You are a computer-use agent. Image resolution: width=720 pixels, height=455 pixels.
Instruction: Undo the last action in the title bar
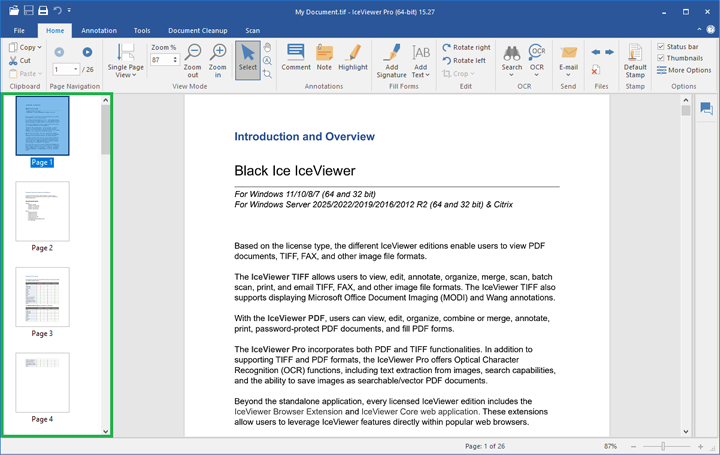point(57,10)
